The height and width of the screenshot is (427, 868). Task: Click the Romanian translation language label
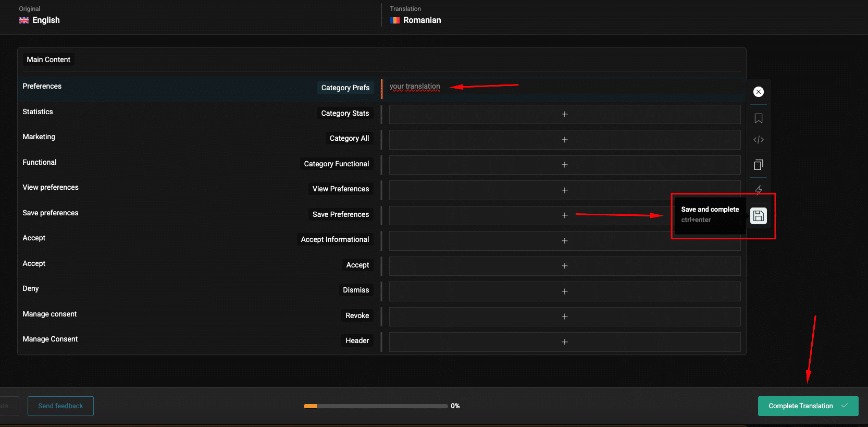point(422,20)
